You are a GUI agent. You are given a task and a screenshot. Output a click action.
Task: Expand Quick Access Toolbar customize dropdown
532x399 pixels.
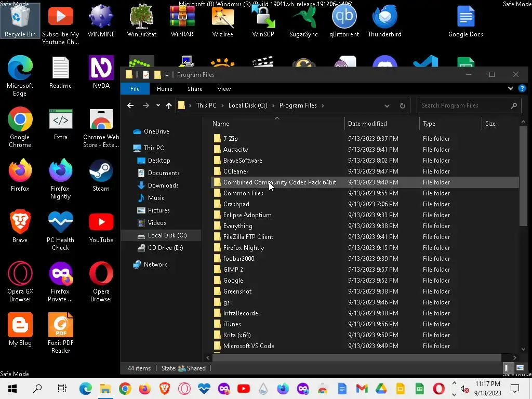pyautogui.click(x=167, y=75)
